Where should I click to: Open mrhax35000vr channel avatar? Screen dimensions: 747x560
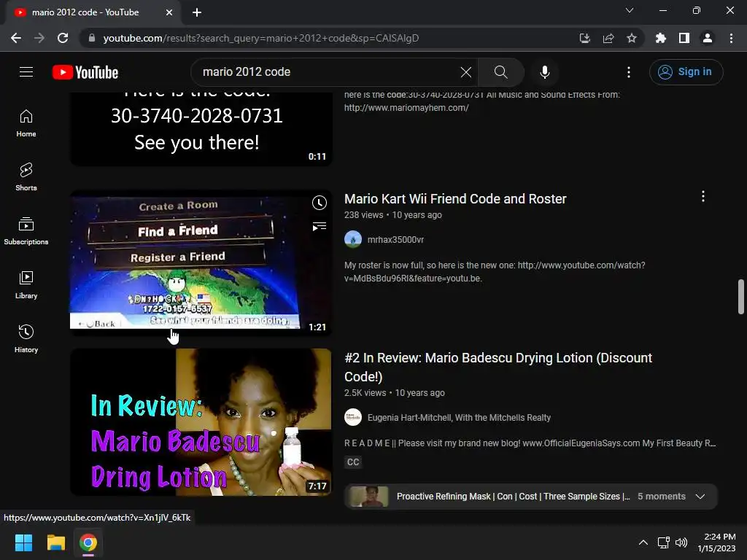[x=353, y=239]
